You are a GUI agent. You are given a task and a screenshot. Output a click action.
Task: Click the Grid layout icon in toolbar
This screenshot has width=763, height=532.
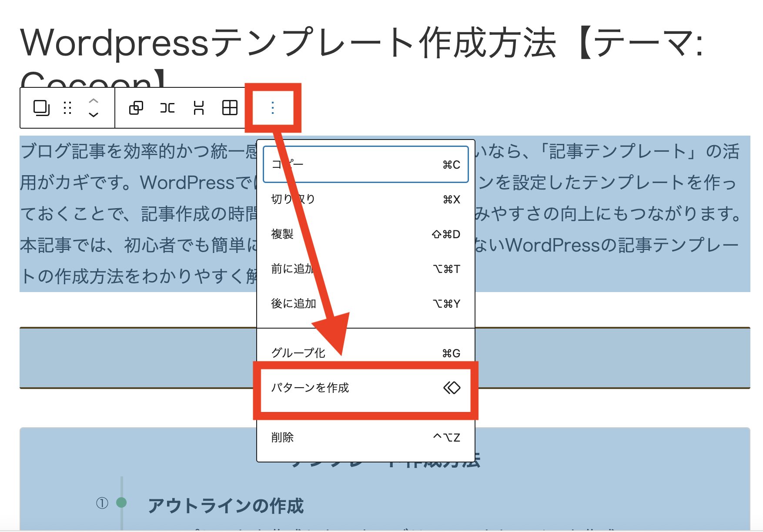tap(230, 108)
